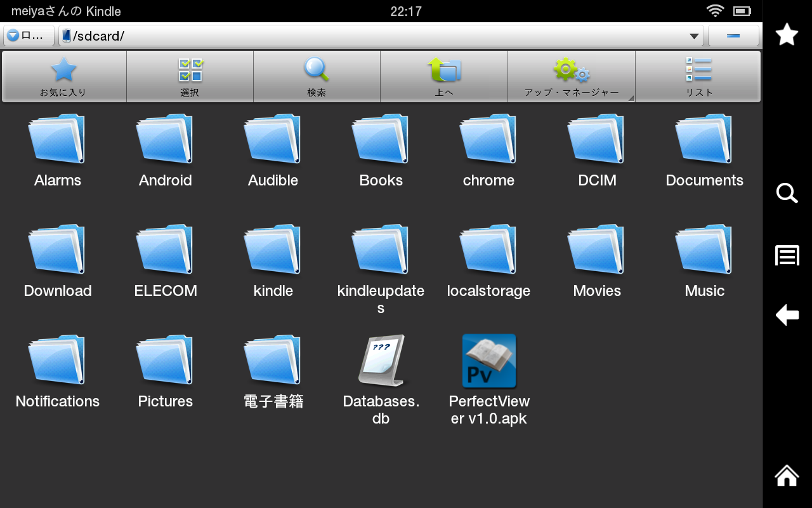Screen dimensions: 812x508
Task: Open the Download folder
Action: tap(58, 261)
